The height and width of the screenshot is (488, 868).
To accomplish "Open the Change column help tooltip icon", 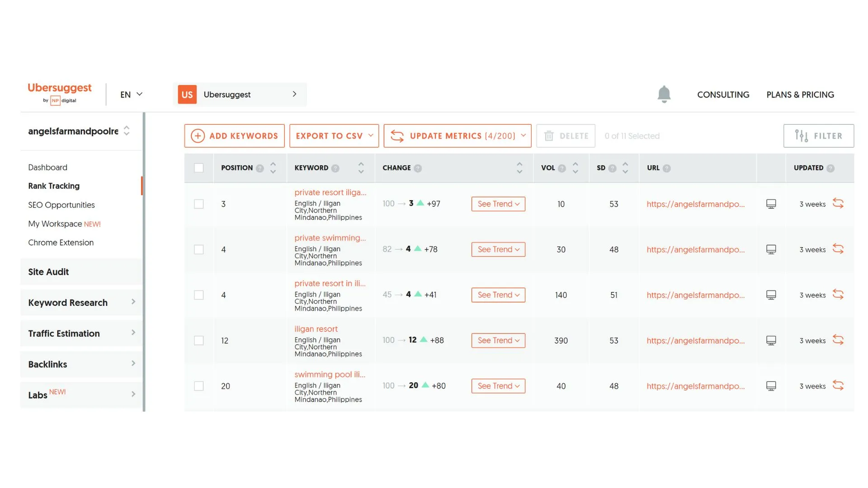I will coord(418,168).
